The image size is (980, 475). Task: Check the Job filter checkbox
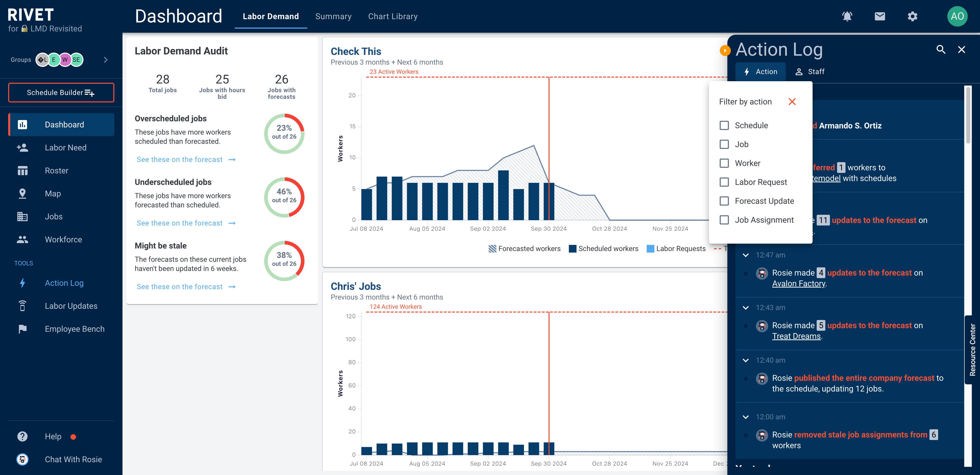[724, 144]
